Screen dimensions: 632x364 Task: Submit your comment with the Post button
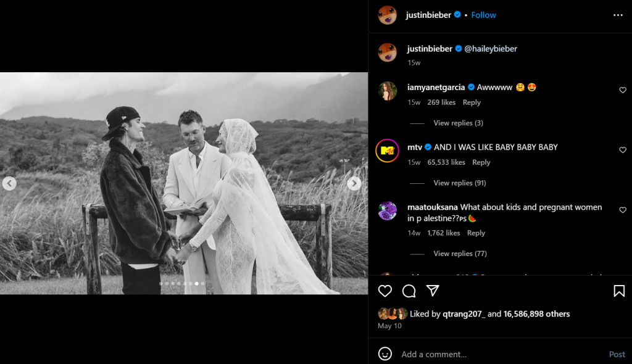click(617, 354)
